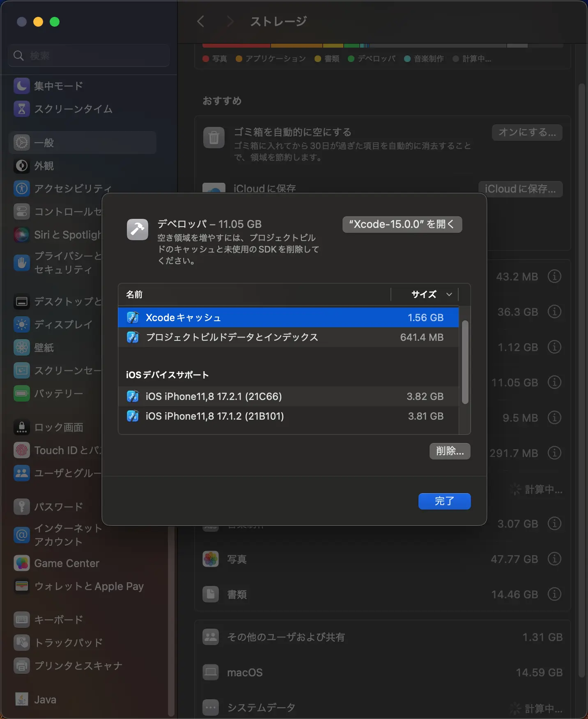
Task: Click developer list vertical scrollbar
Action: coord(465,363)
